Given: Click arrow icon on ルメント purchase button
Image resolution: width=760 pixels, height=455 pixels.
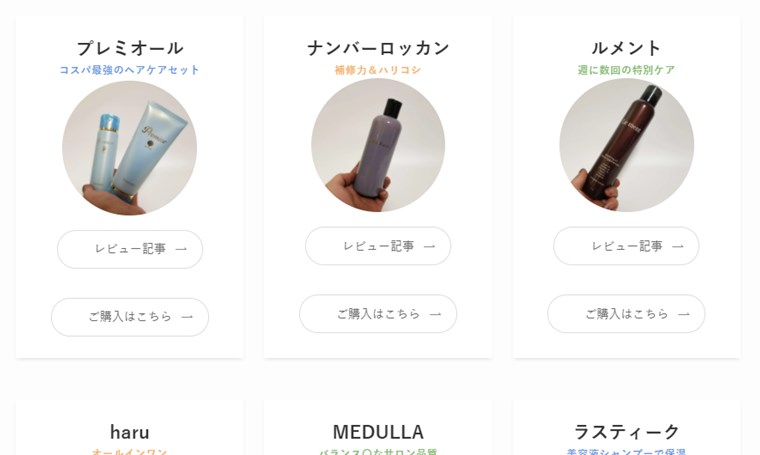Looking at the screenshot, I should [683, 314].
